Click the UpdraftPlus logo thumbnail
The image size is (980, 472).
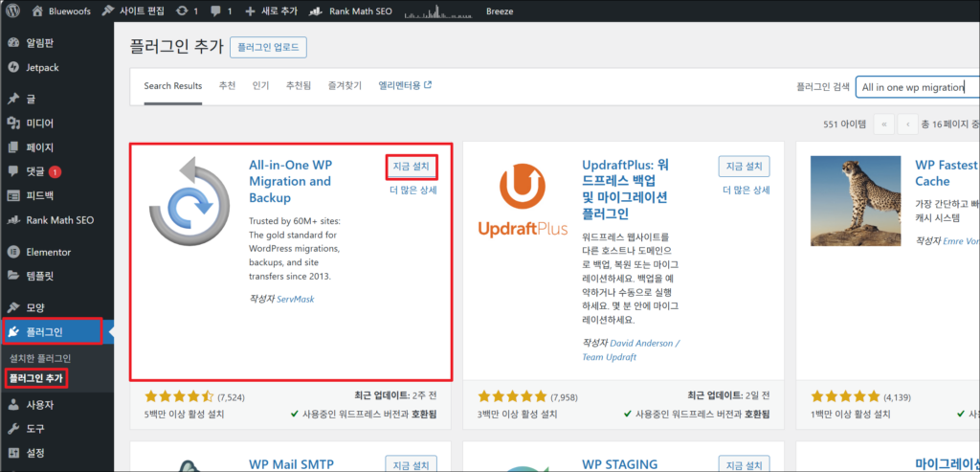click(523, 201)
